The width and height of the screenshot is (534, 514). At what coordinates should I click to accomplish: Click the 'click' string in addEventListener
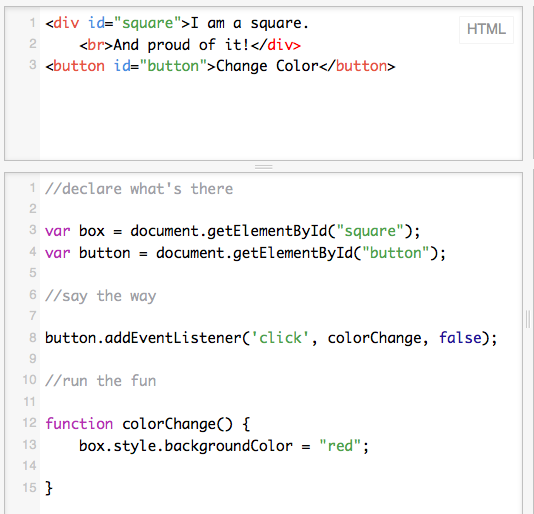(280, 338)
